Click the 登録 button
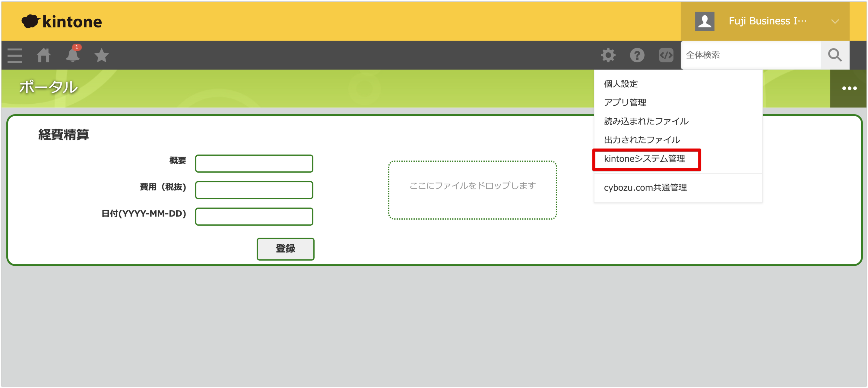Image resolution: width=868 pixels, height=388 pixels. [x=285, y=249]
